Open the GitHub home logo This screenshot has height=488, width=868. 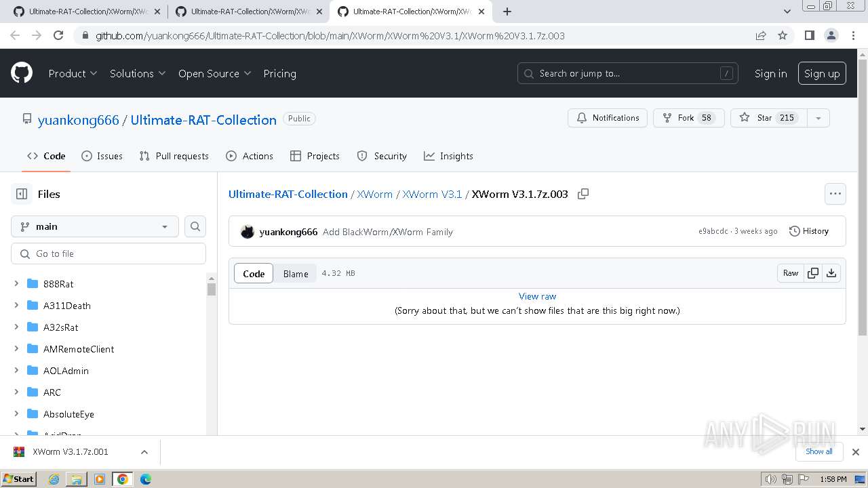[x=22, y=73]
